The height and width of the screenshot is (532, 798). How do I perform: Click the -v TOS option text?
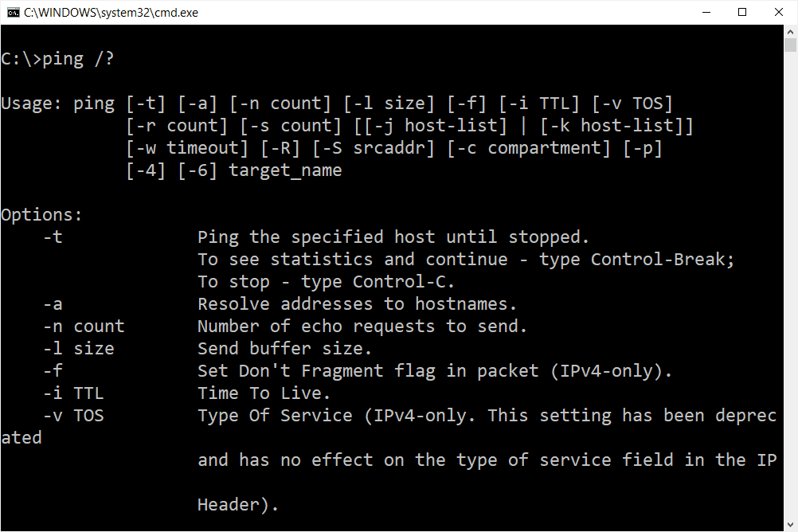pos(73,415)
